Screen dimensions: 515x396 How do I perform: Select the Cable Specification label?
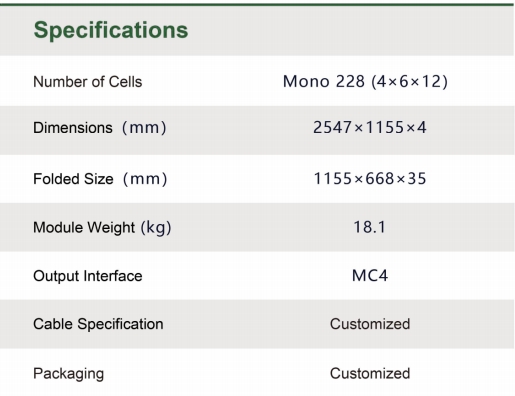tap(98, 324)
